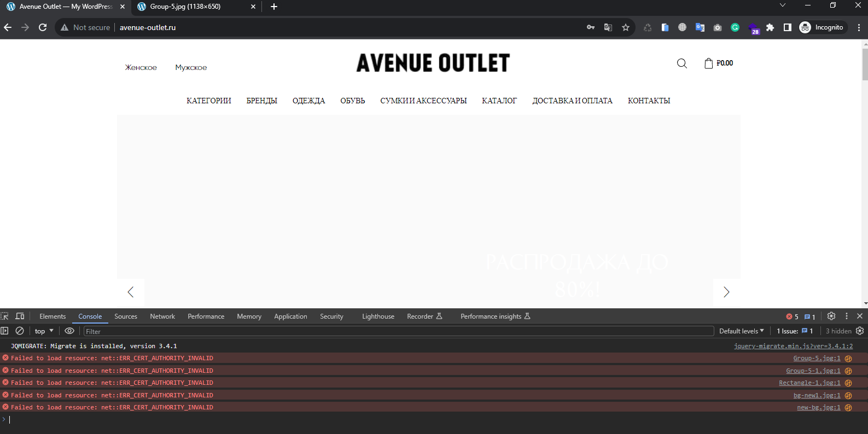Switch to the Application tab
This screenshot has width=868, height=434.
click(x=290, y=316)
